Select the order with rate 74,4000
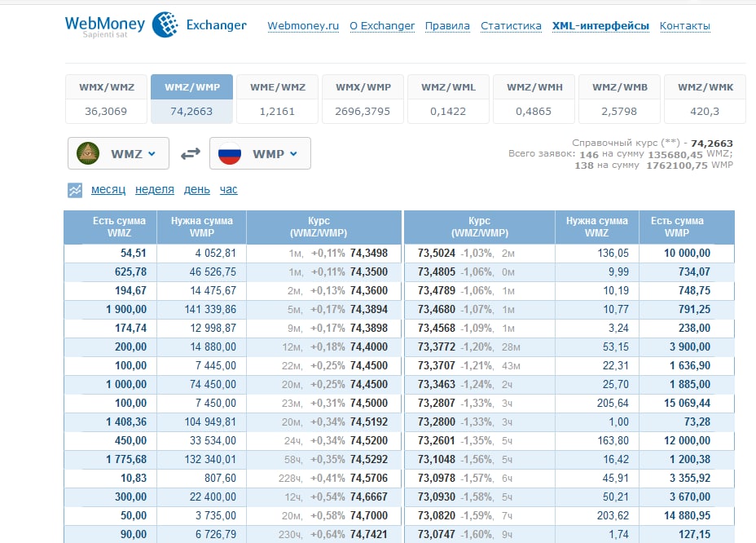The width and height of the screenshot is (756, 543). pyautogui.click(x=232, y=347)
